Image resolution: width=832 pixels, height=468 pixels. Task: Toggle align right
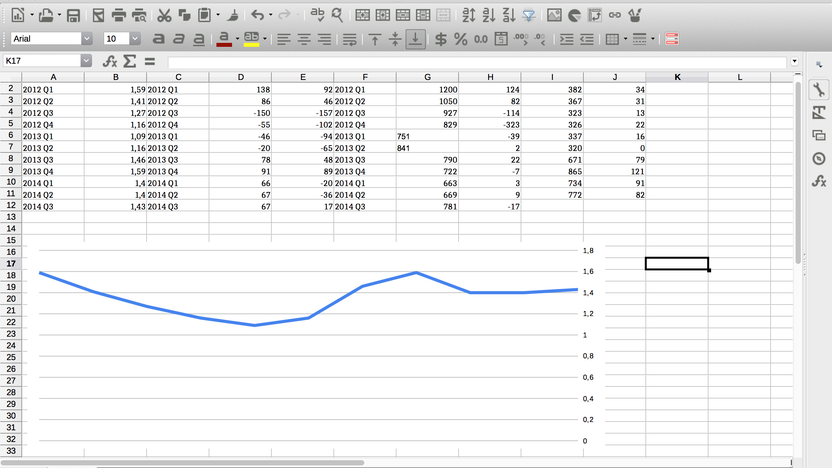pyautogui.click(x=324, y=39)
